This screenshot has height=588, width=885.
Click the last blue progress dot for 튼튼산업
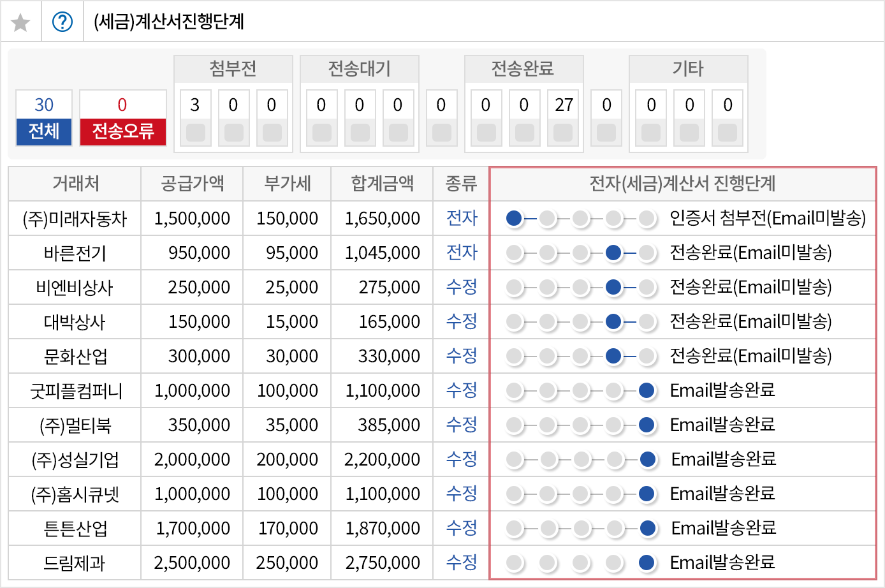coord(648,528)
